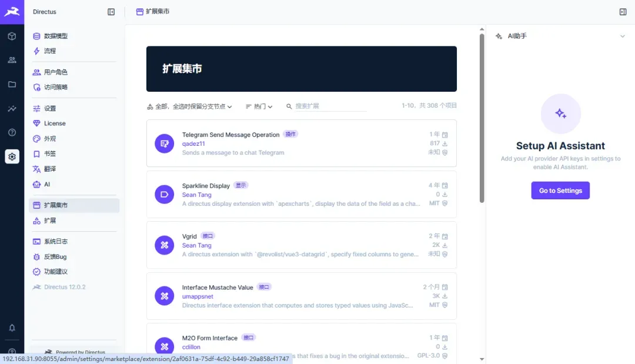Open the Content module cube icon
Image resolution: width=635 pixels, height=364 pixels.
click(12, 36)
